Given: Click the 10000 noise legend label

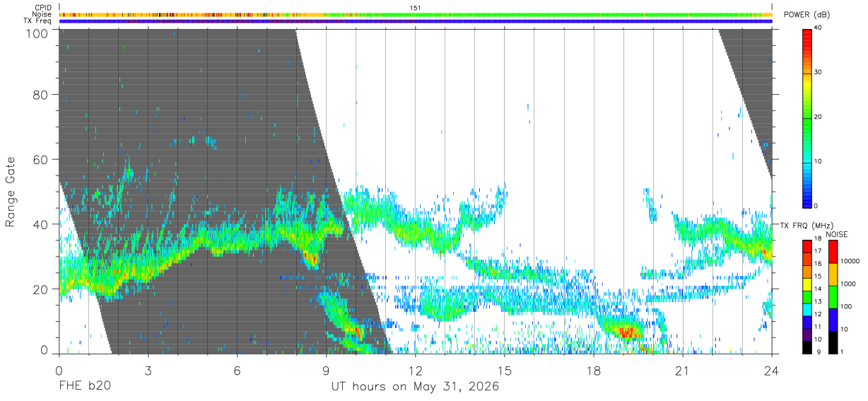Looking at the screenshot, I should click(x=850, y=261).
